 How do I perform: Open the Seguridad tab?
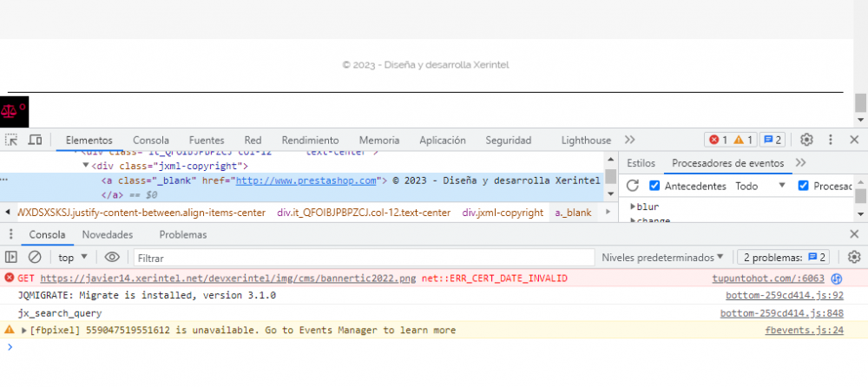point(508,140)
